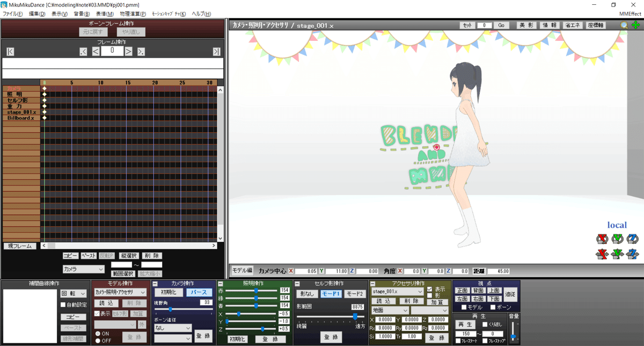Open the stage_001.x accessory dropdown
Viewport: 644px width, 346px height.
click(398, 292)
